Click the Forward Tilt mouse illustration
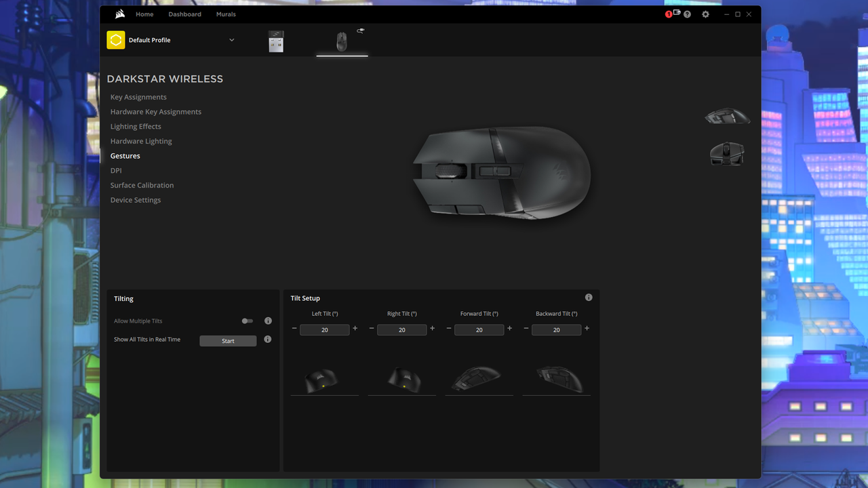Viewport: 868px width, 488px height. click(476, 378)
